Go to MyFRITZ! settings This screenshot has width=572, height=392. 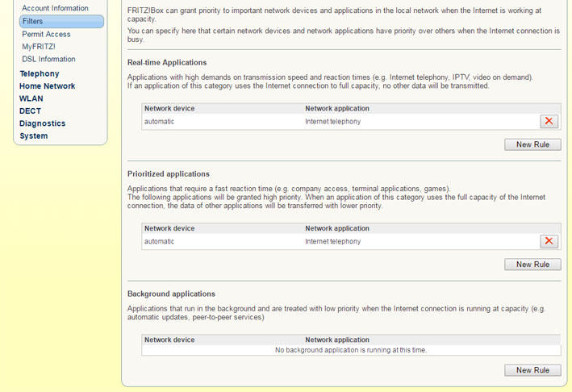(39, 47)
